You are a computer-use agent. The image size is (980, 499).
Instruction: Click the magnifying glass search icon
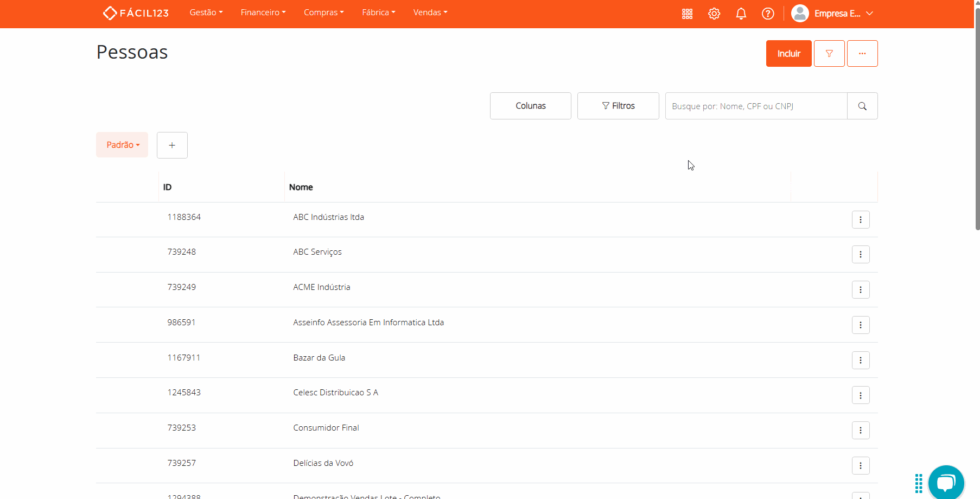point(862,106)
